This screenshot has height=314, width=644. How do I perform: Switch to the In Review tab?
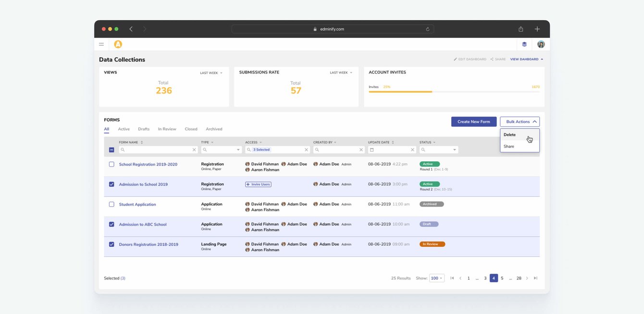point(167,129)
